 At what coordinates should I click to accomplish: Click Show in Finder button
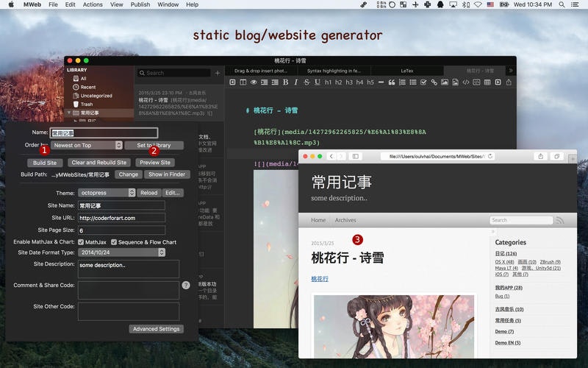click(167, 174)
